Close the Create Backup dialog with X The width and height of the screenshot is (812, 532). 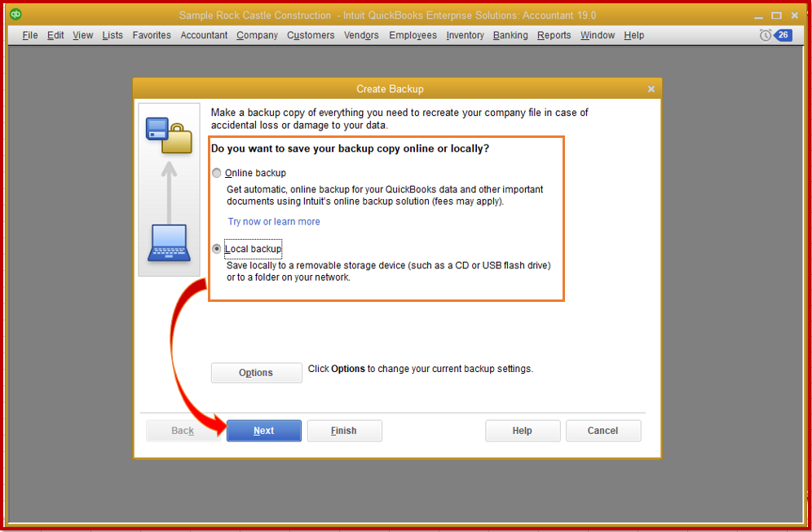[x=651, y=89]
